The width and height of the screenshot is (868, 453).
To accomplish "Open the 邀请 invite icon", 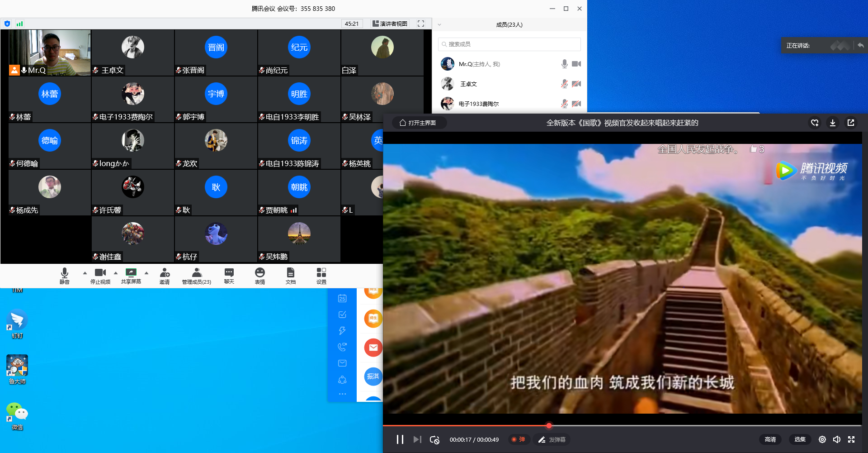I will coord(165,273).
